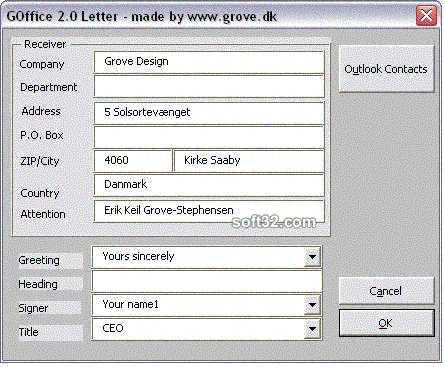The image size is (445, 367).
Task: Confirm with the OK button
Action: coord(386,323)
